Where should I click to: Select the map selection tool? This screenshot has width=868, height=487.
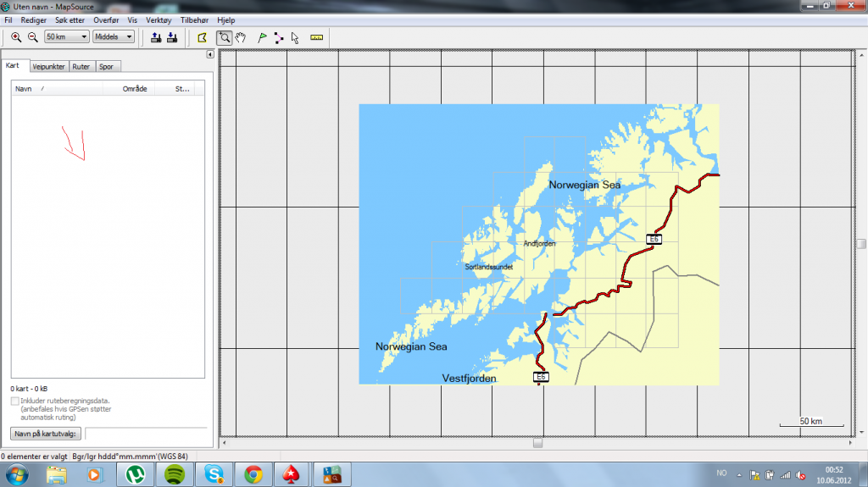(202, 37)
